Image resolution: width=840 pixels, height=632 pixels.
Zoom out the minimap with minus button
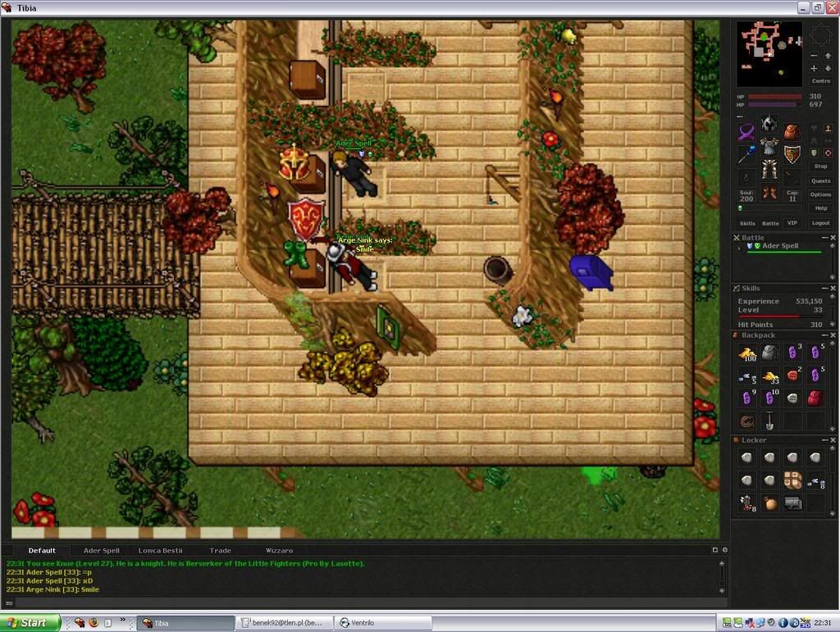pos(814,56)
